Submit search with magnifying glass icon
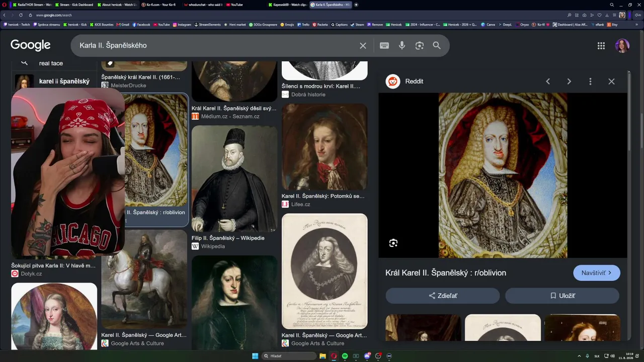This screenshot has width=644, height=362. (437, 45)
